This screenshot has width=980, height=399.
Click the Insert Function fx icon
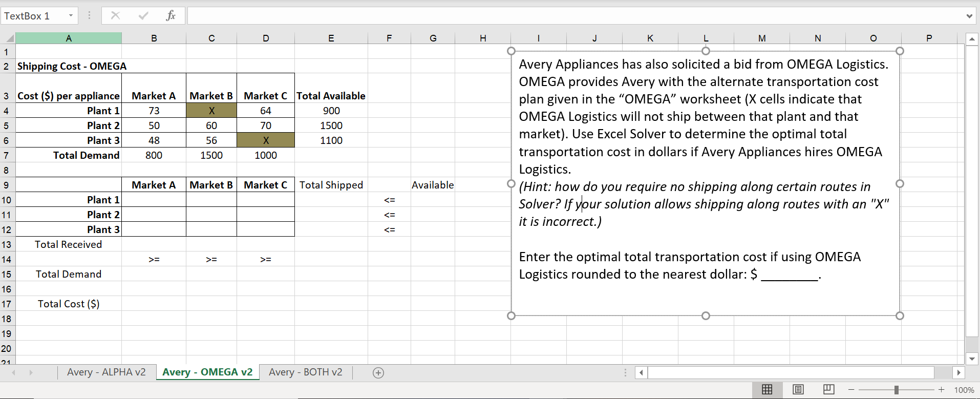171,16
